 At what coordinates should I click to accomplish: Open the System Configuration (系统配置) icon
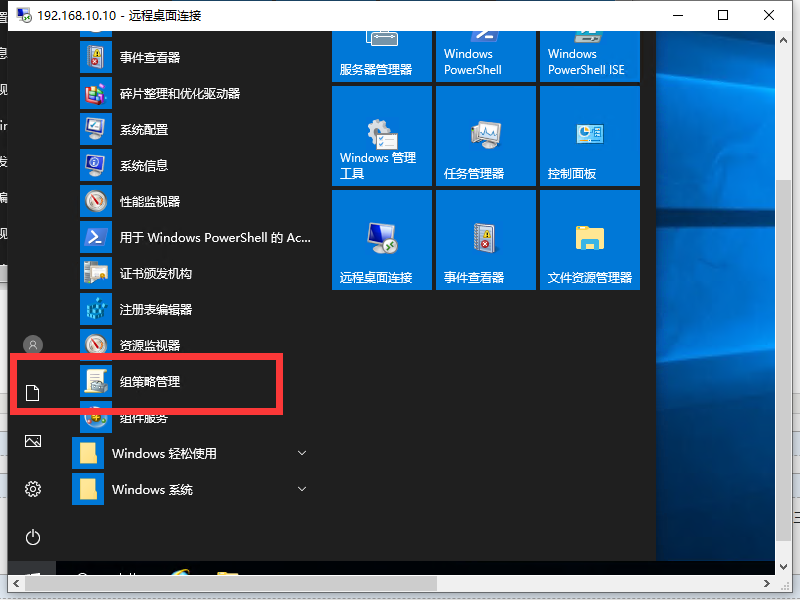pyautogui.click(x=96, y=129)
